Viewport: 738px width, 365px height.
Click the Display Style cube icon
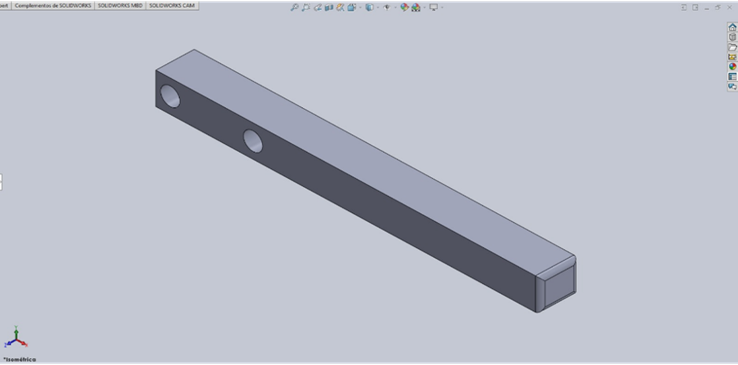coord(369,8)
